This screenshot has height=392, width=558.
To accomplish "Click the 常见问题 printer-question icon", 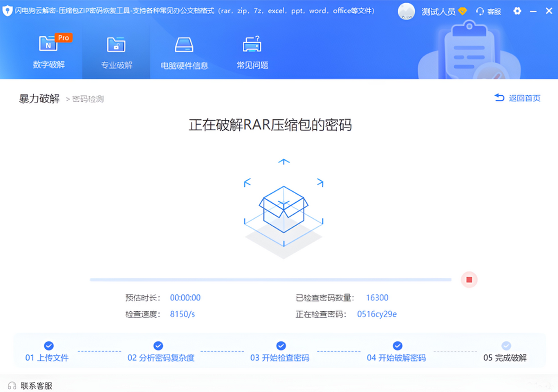I will [251, 44].
